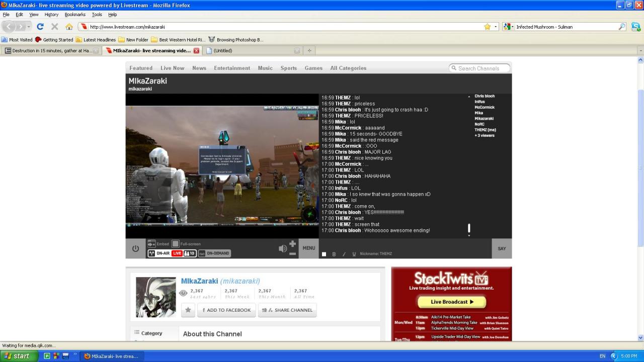Open the New Folder bookmark folder

click(x=133, y=40)
